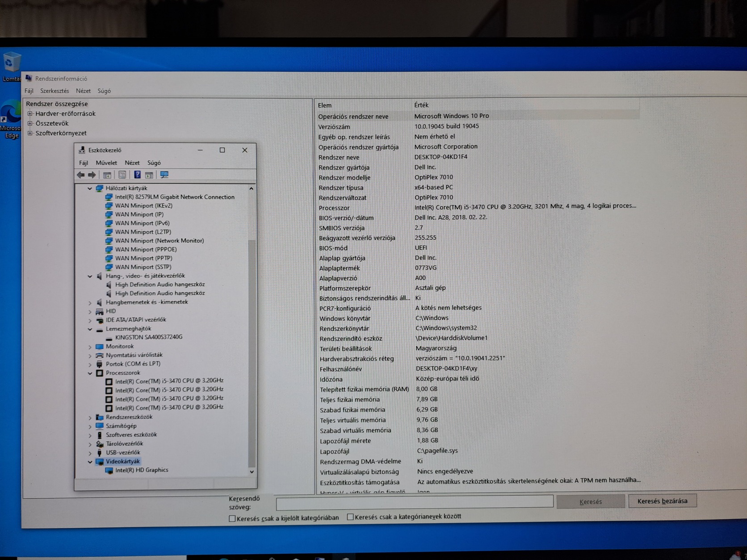Collapse the Hálózati kártyák category

[90, 188]
